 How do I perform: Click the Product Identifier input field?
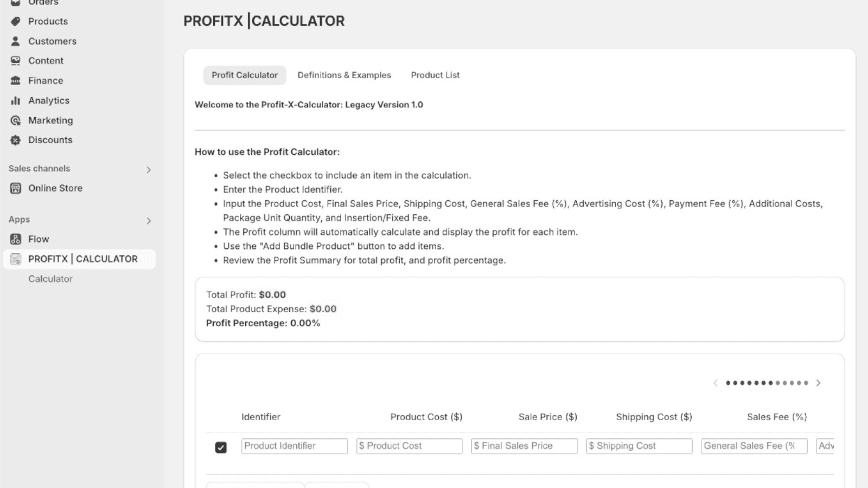coord(294,446)
